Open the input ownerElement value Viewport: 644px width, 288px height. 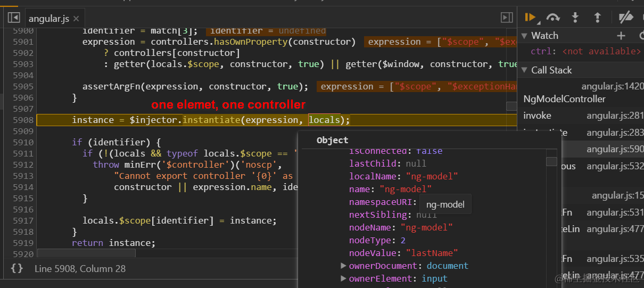[435, 278]
